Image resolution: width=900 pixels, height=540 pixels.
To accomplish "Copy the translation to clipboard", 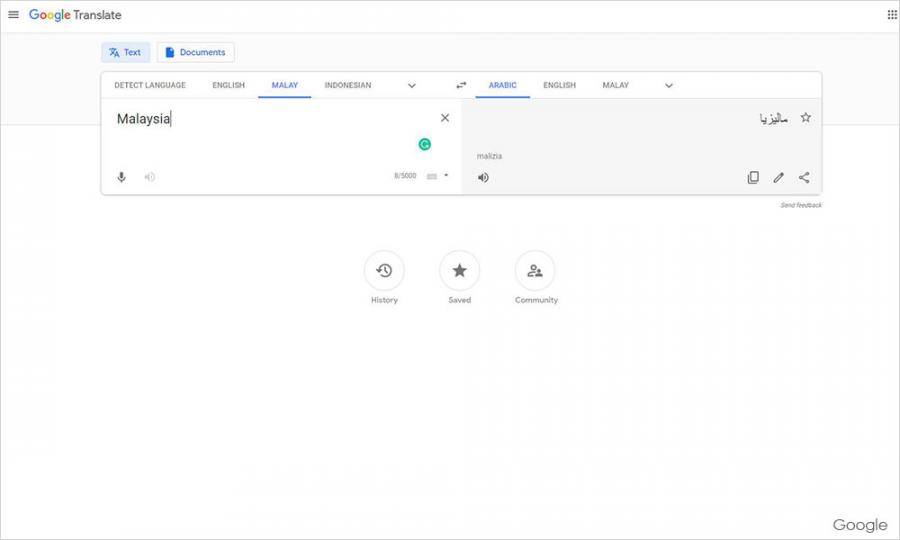I will tap(753, 178).
